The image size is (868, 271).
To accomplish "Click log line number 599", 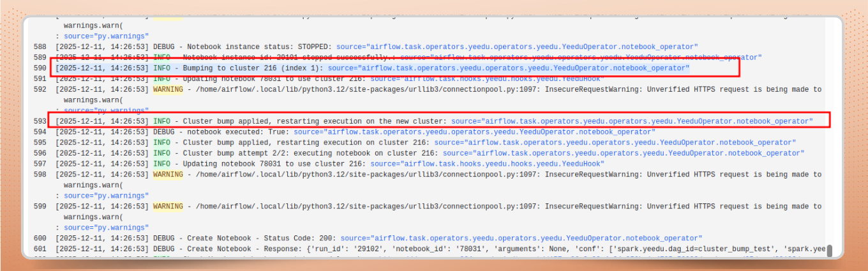I will [x=40, y=207].
